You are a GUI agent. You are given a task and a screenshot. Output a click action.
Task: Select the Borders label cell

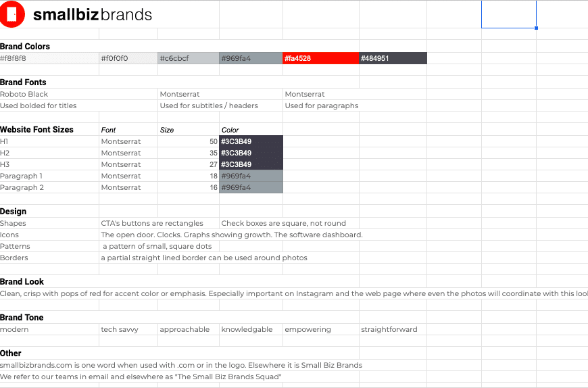click(49, 258)
